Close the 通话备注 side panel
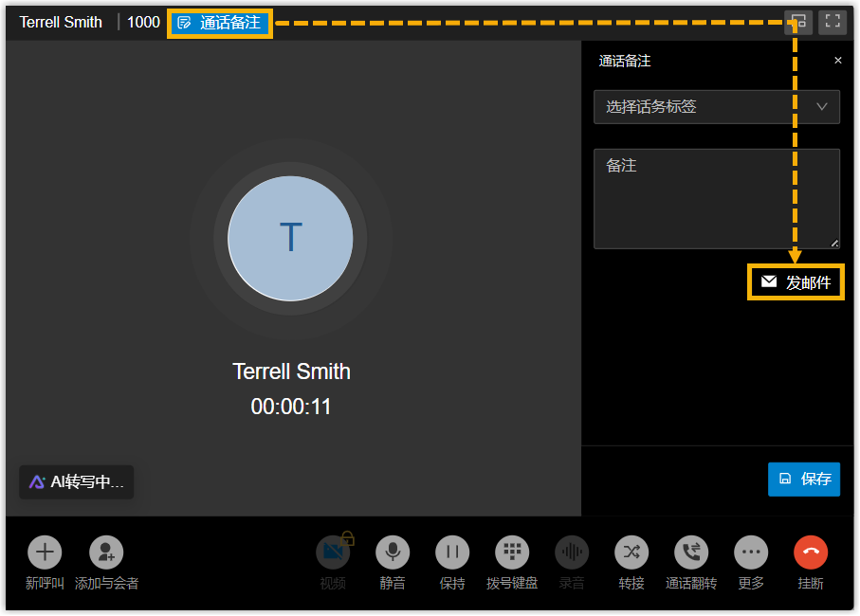This screenshot has width=860, height=616. coord(837,61)
